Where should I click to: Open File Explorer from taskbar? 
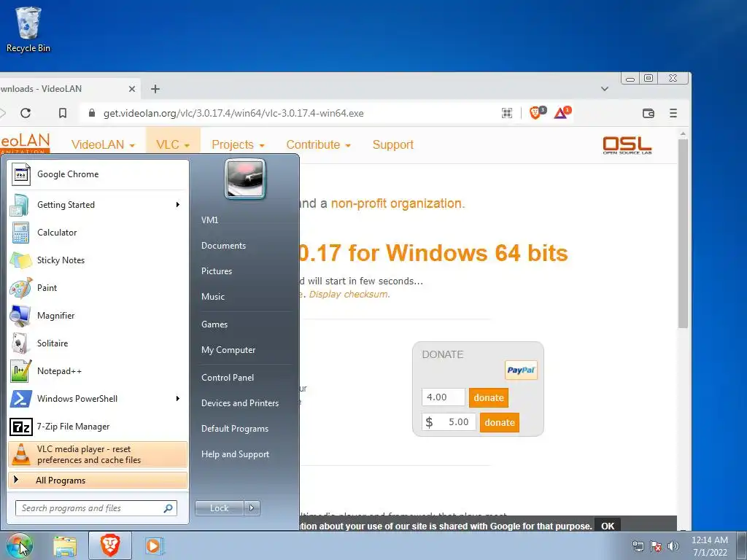[x=65, y=545]
